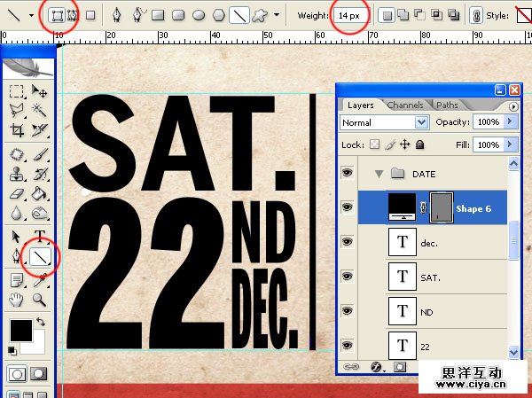Choose Fill Pixels mode in options bar
This screenshot has height=398, width=532.
tap(90, 15)
